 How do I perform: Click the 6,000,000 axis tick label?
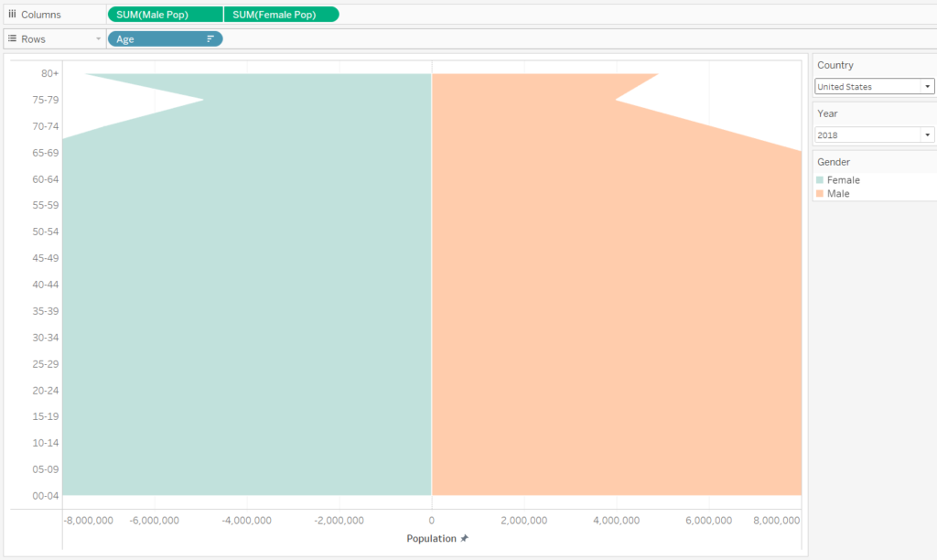coord(709,521)
